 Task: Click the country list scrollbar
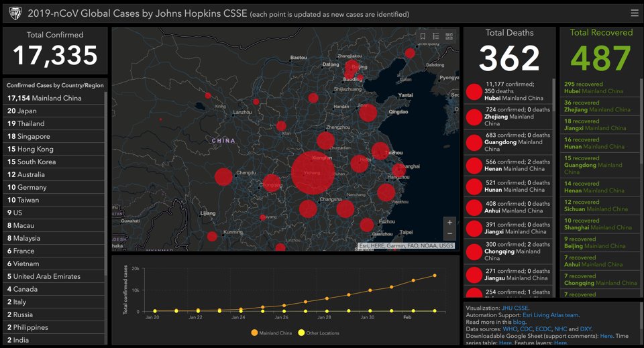[106, 184]
